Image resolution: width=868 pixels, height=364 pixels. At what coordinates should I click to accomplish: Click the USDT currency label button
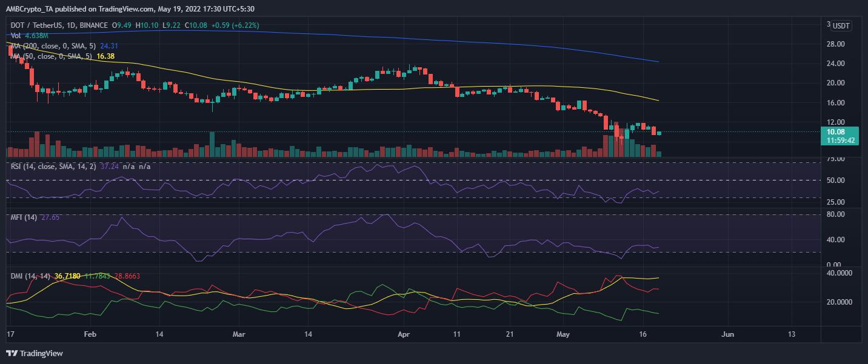coord(841,25)
